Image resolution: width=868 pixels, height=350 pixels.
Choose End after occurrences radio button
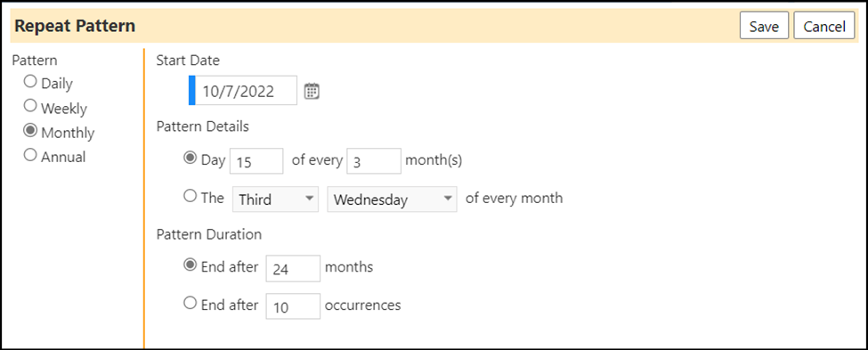[x=190, y=303]
